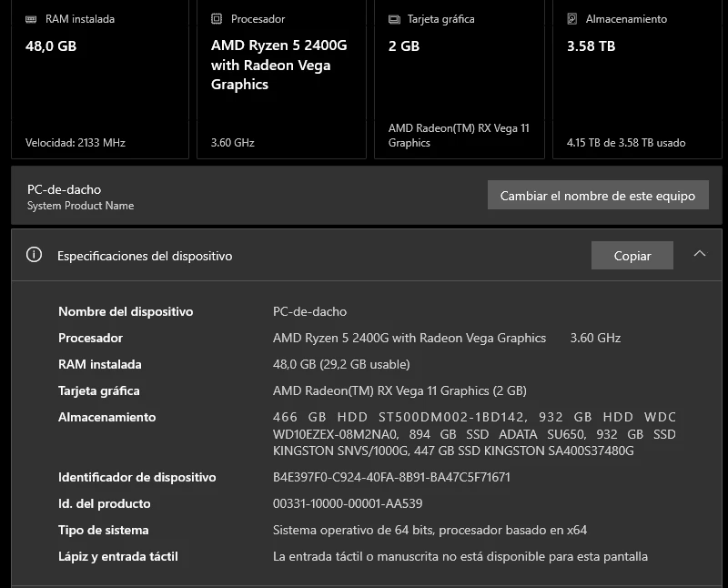Click Velocidad: 2133 MHz text

click(x=76, y=143)
